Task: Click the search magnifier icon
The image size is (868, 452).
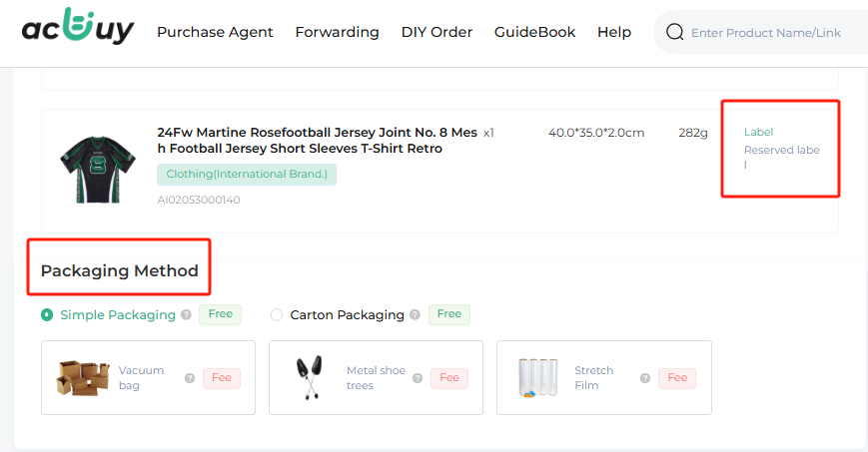Action: [x=674, y=32]
